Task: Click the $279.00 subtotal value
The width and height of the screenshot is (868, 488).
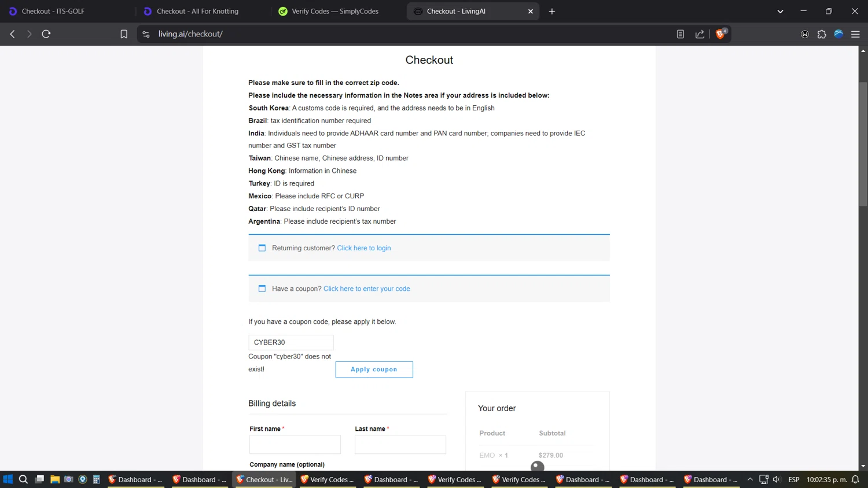Action: pyautogui.click(x=551, y=456)
